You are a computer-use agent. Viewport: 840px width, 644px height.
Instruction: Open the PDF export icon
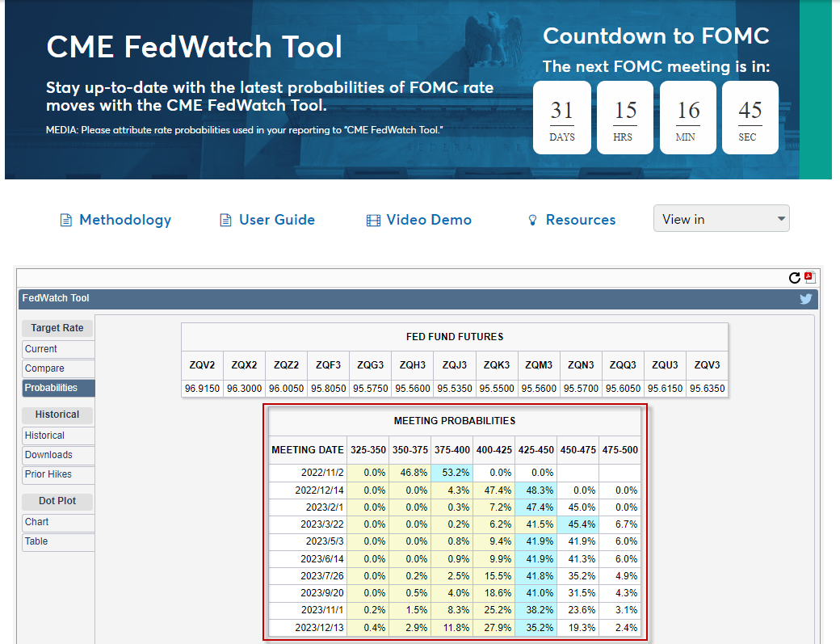point(809,277)
